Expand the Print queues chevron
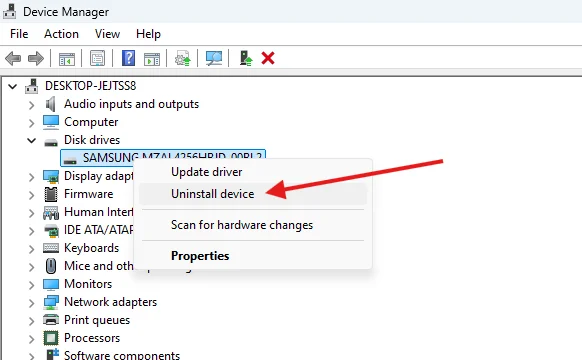The width and height of the screenshot is (582, 360). [x=32, y=321]
